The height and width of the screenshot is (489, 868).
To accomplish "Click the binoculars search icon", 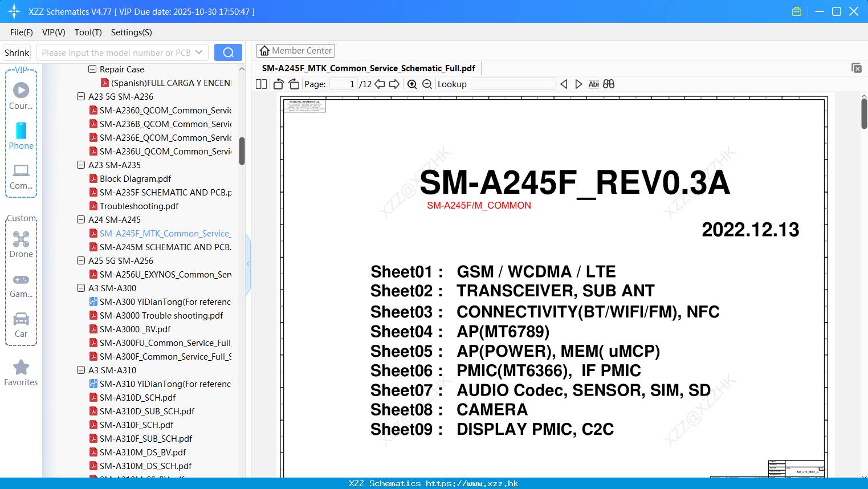I will point(609,84).
